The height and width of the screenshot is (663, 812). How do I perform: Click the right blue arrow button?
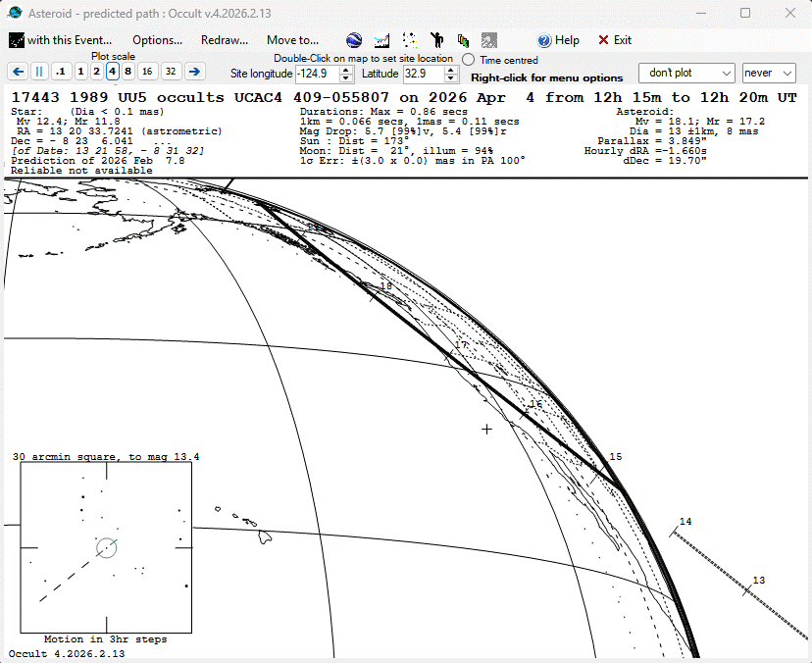pos(194,71)
